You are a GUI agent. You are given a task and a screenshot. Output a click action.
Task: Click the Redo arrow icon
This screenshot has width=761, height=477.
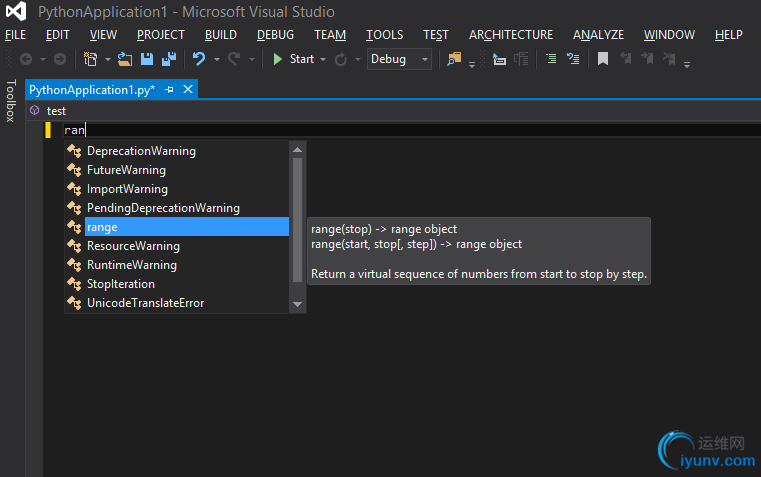(x=234, y=59)
